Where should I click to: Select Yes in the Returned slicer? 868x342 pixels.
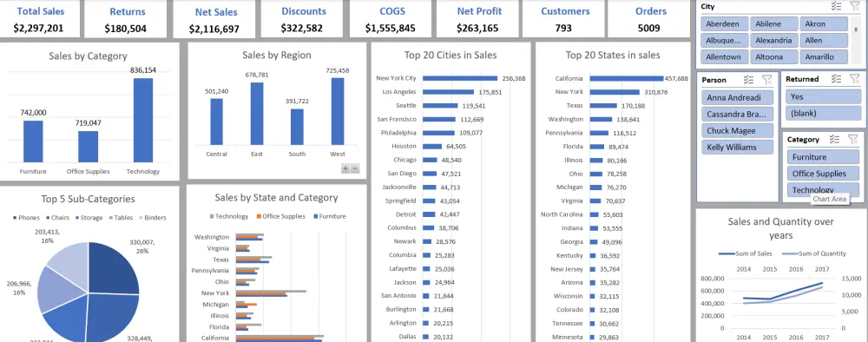tap(823, 97)
